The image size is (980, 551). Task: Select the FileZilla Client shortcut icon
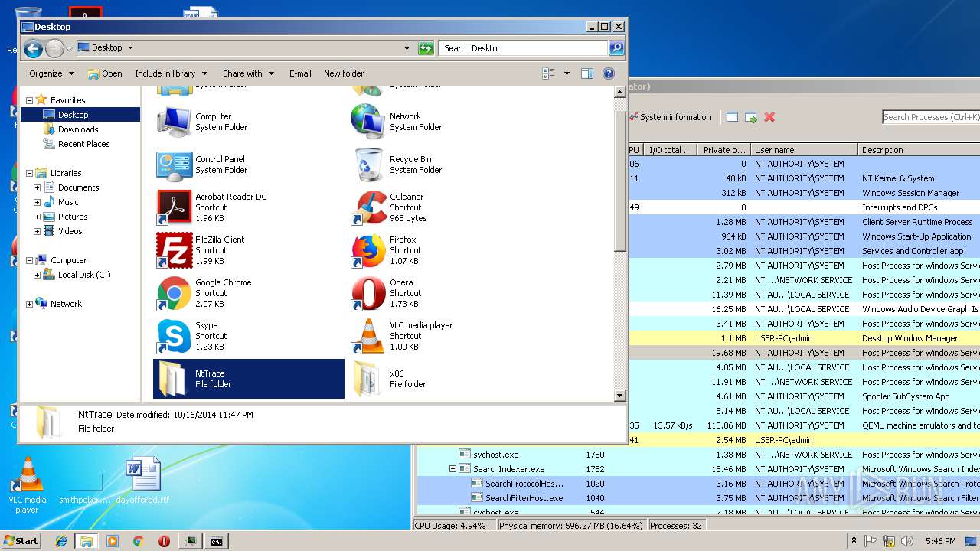tap(174, 249)
